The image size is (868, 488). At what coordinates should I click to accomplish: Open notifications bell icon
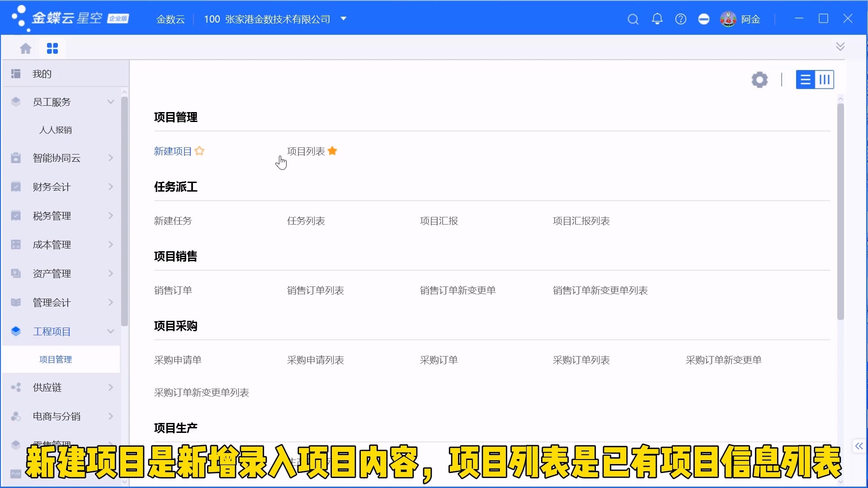coord(657,19)
